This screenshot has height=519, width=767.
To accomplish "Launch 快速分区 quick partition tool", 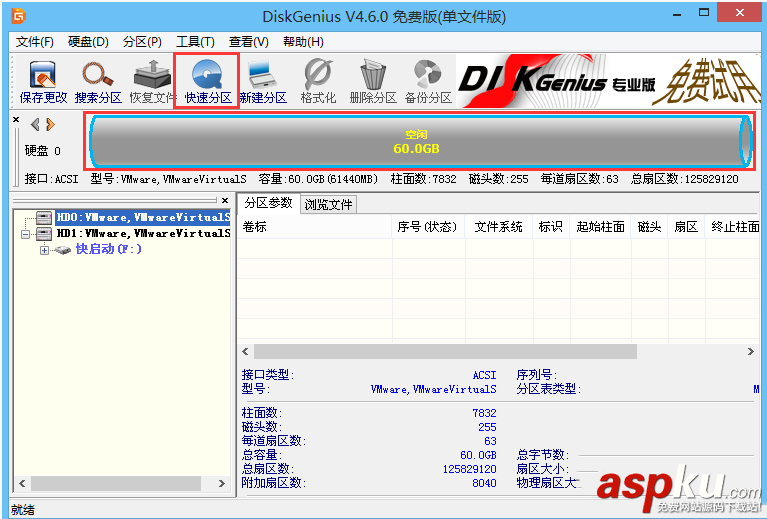I will coord(207,82).
